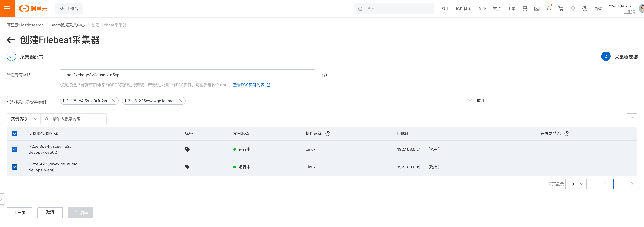This screenshot has width=644, height=227.
Task: Open the 实例名称 search filter dropdown
Action: (24, 119)
